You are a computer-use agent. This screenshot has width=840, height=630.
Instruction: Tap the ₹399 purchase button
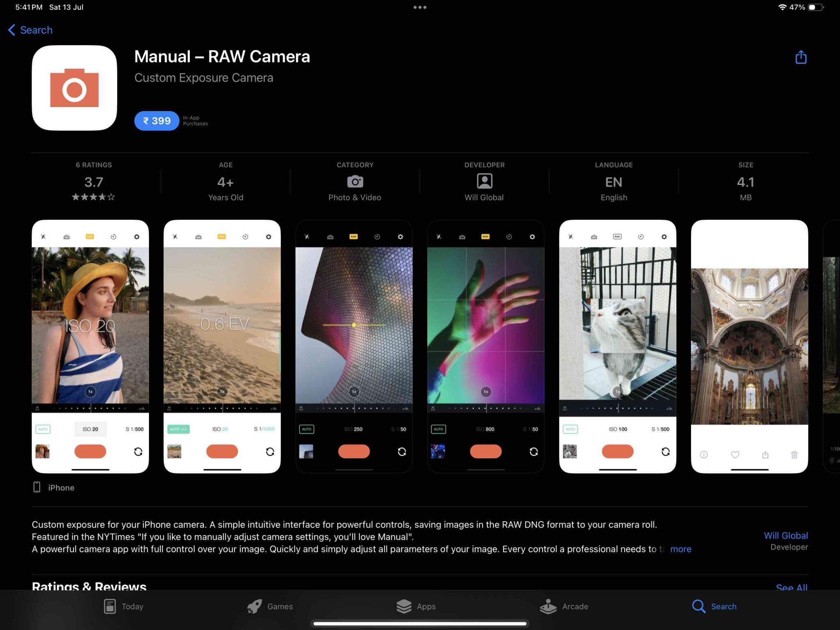(x=156, y=120)
